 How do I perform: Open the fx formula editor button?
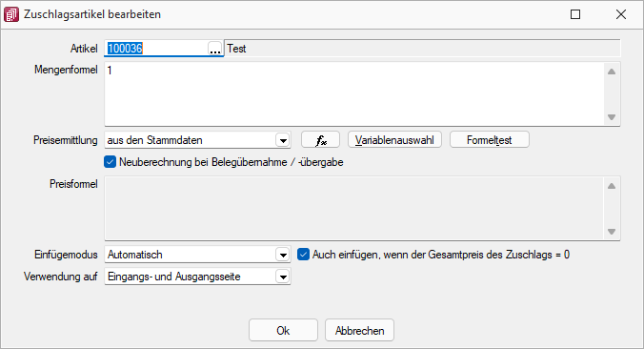tap(320, 140)
